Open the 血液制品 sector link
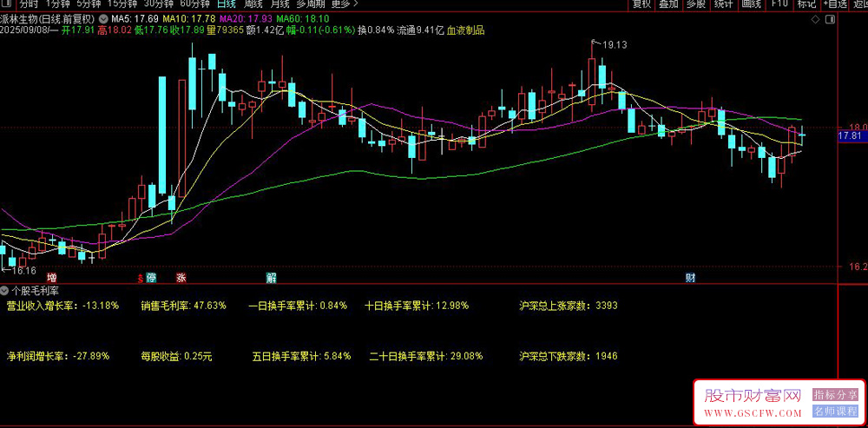Image resolution: width=868 pixels, height=428 pixels. click(465, 30)
